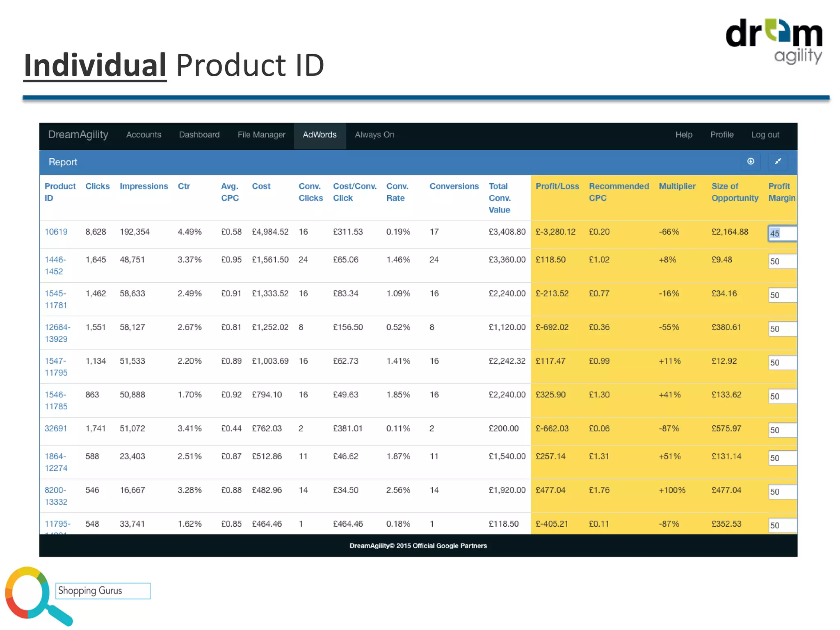
Task: Click the expand icon in Report bar
Action: [778, 162]
